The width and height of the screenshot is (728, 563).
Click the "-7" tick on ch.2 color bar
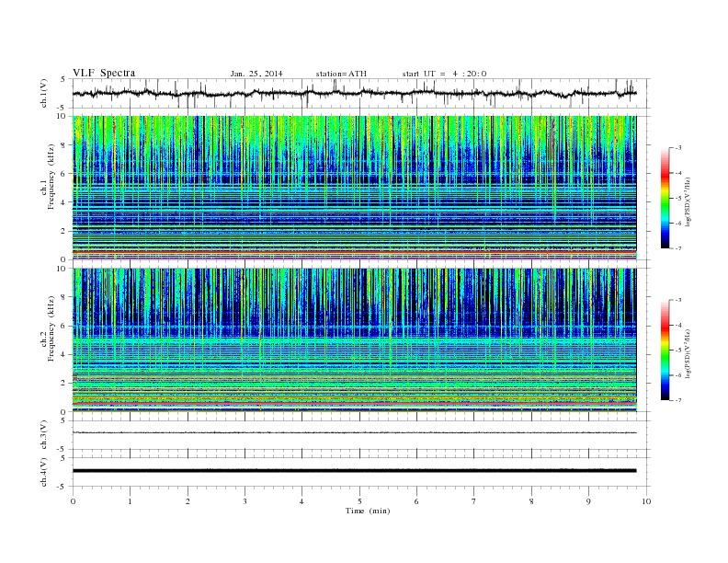click(x=677, y=400)
